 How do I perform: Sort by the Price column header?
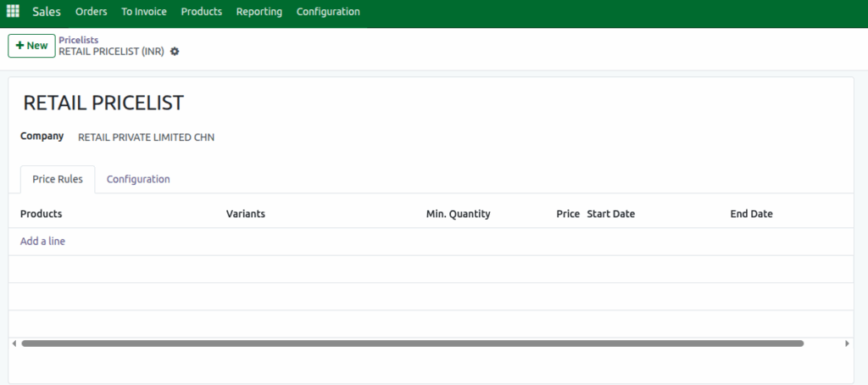[568, 214]
